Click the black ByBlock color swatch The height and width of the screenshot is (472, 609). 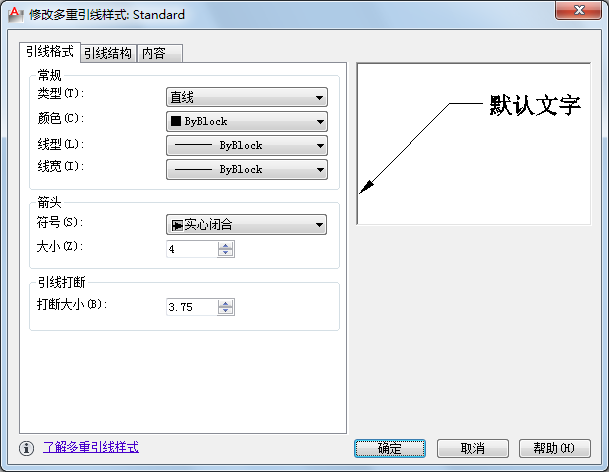(176, 121)
